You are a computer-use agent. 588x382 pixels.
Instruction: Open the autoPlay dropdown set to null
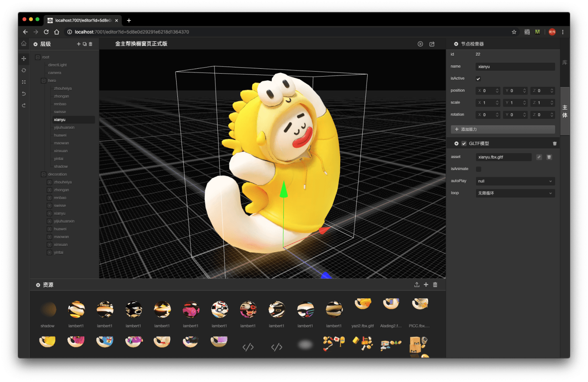pos(515,181)
